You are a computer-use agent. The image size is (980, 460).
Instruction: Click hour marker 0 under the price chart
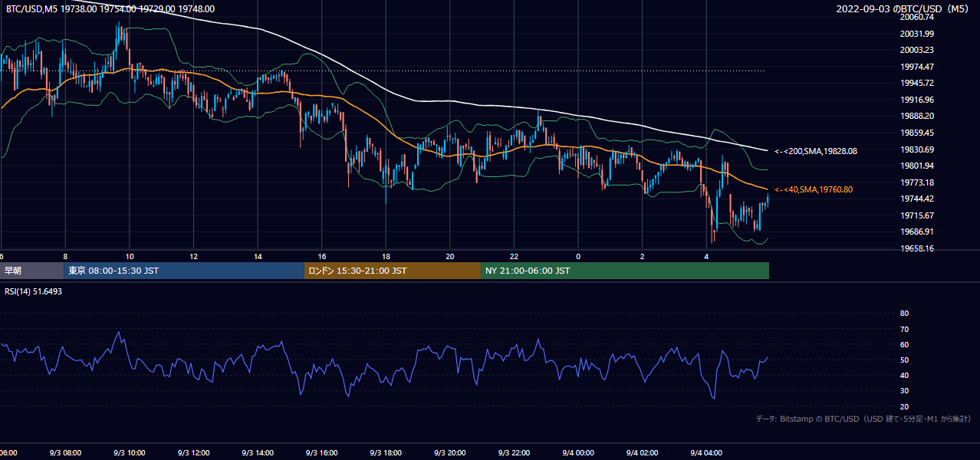click(577, 256)
